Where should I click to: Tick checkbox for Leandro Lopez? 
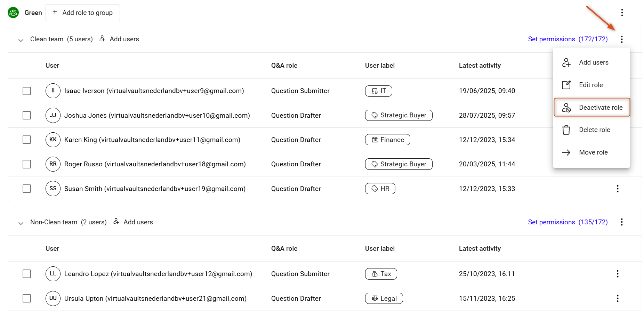(x=27, y=274)
